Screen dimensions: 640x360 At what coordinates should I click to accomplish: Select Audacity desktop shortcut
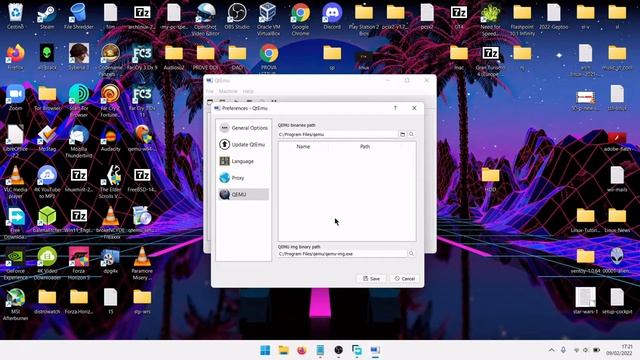click(x=110, y=139)
